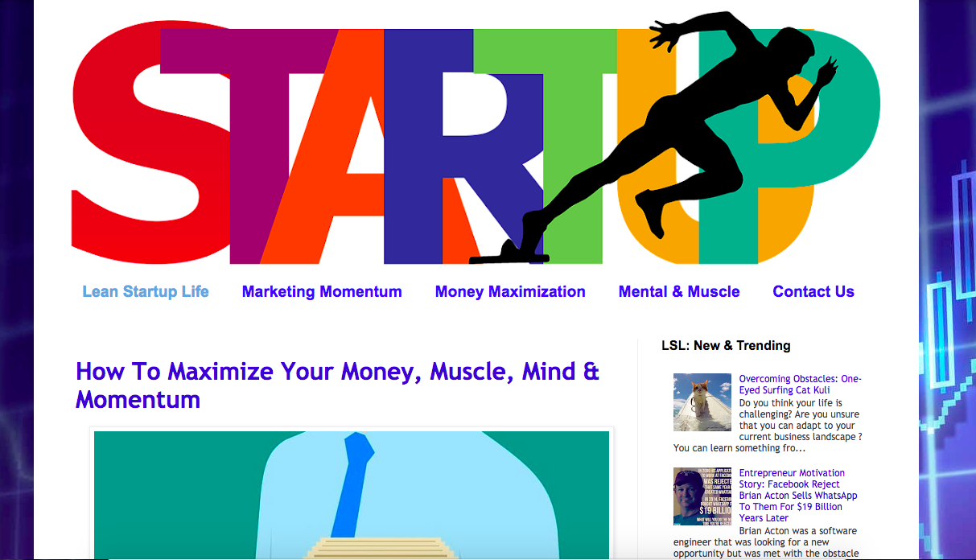Click the surfing cat thumbnail image

pos(702,402)
